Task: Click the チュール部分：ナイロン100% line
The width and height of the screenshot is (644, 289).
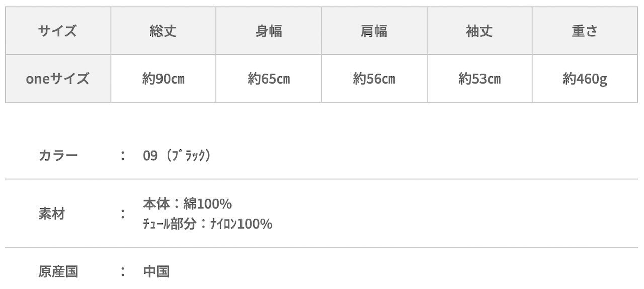Action: pyautogui.click(x=207, y=224)
